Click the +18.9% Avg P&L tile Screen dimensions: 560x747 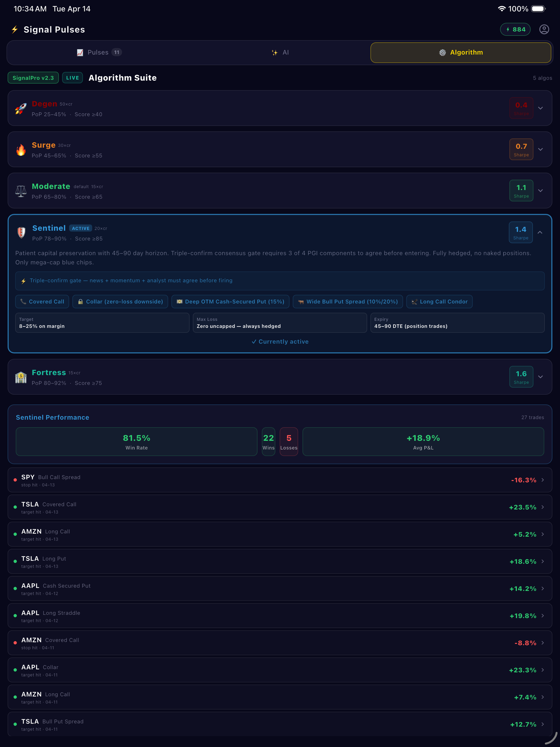coord(423,442)
